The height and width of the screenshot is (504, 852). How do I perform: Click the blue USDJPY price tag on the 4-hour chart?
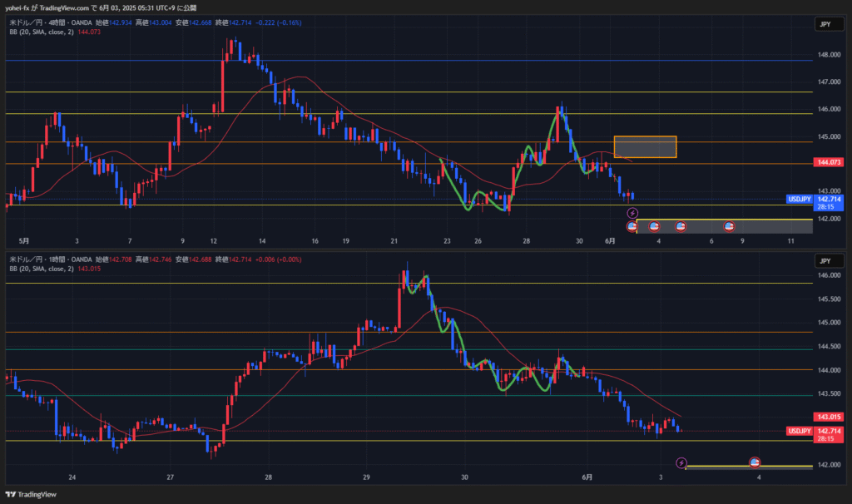(x=800, y=200)
